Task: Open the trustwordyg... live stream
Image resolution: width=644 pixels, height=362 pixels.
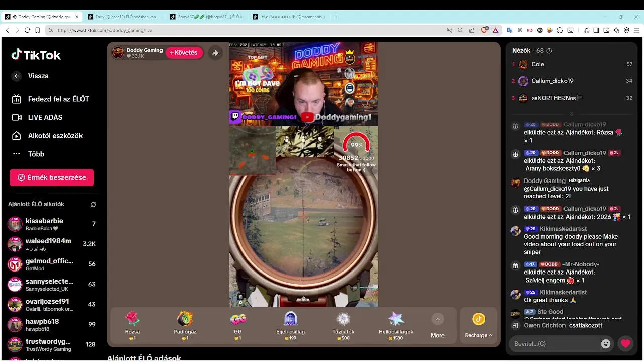Action: coord(51,344)
